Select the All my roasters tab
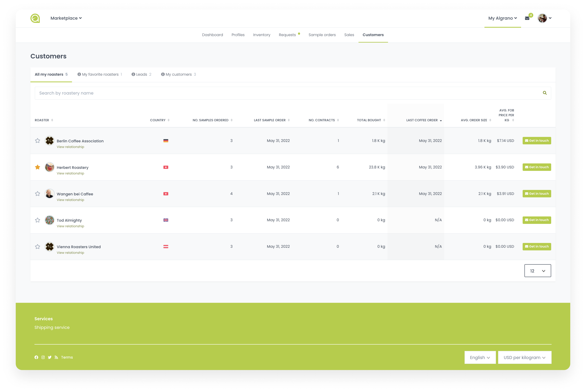 [51, 74]
